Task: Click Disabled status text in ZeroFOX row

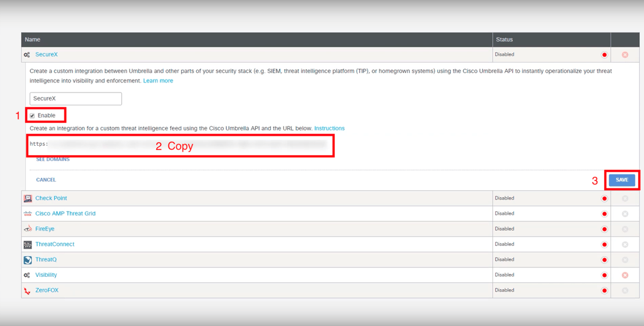Action: pos(504,290)
